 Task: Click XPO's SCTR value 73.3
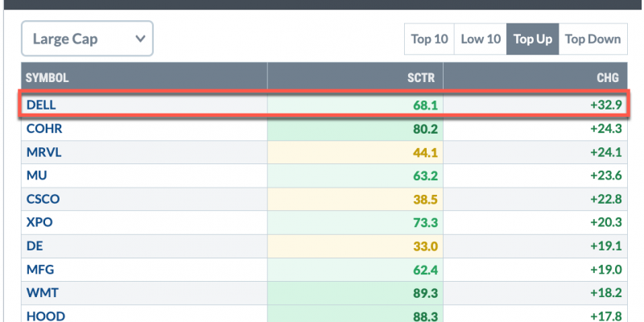point(426,223)
